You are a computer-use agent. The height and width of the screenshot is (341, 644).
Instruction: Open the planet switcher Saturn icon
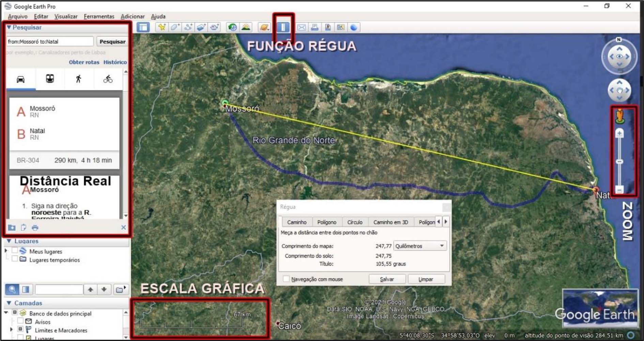tap(264, 27)
